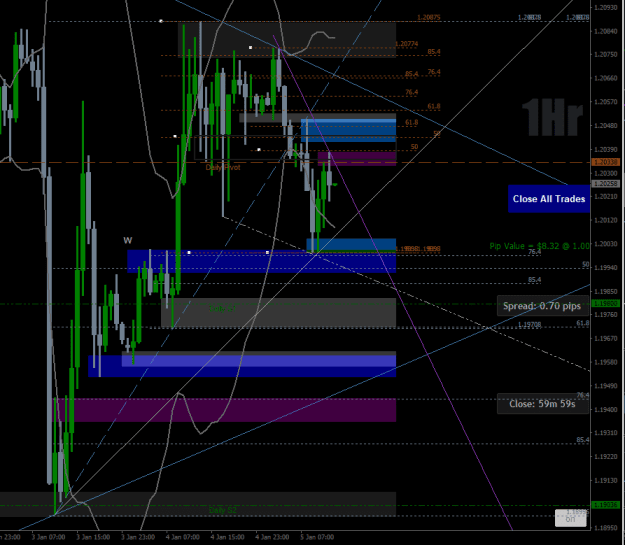Click 1.20750 on the price axis
The width and height of the screenshot is (625, 545).
click(606, 55)
